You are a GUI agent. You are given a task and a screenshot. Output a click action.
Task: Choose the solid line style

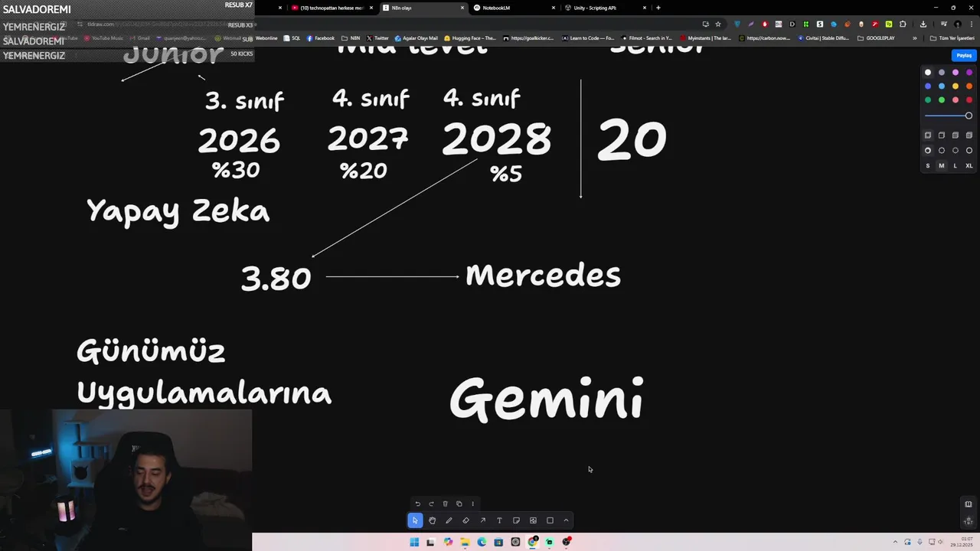tap(969, 151)
